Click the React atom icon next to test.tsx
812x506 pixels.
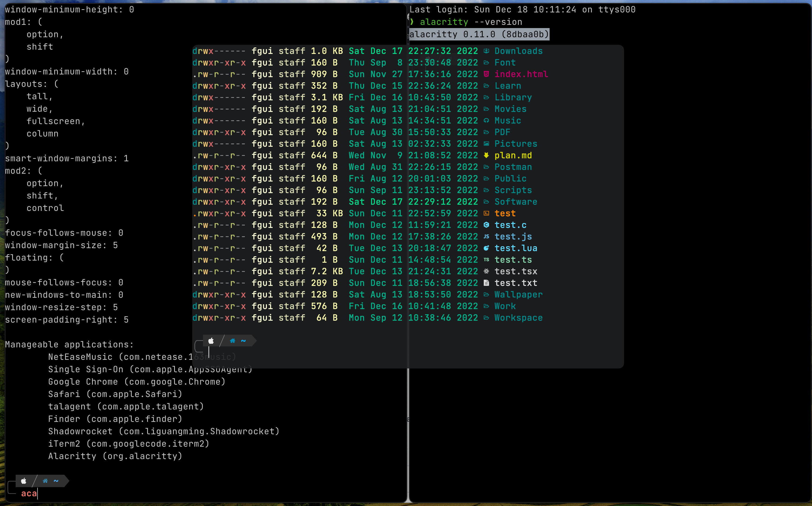point(486,271)
